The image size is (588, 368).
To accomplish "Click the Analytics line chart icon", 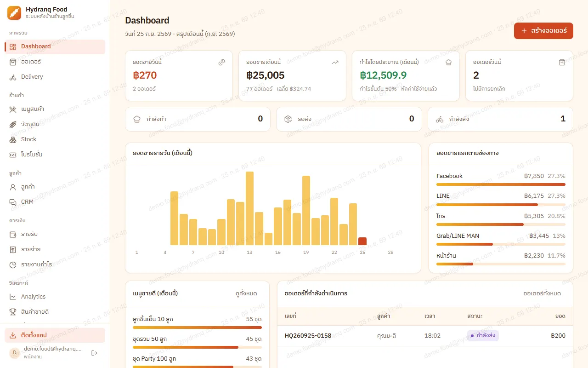I will (13, 297).
